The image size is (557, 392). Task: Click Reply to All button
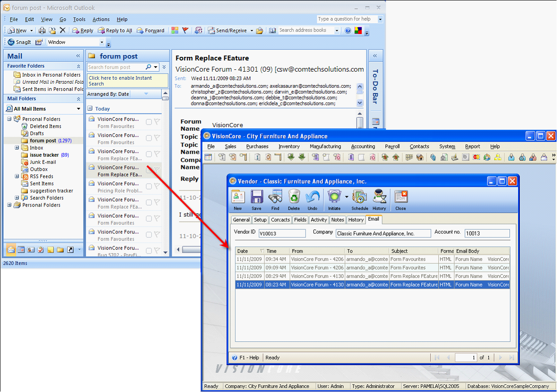115,30
